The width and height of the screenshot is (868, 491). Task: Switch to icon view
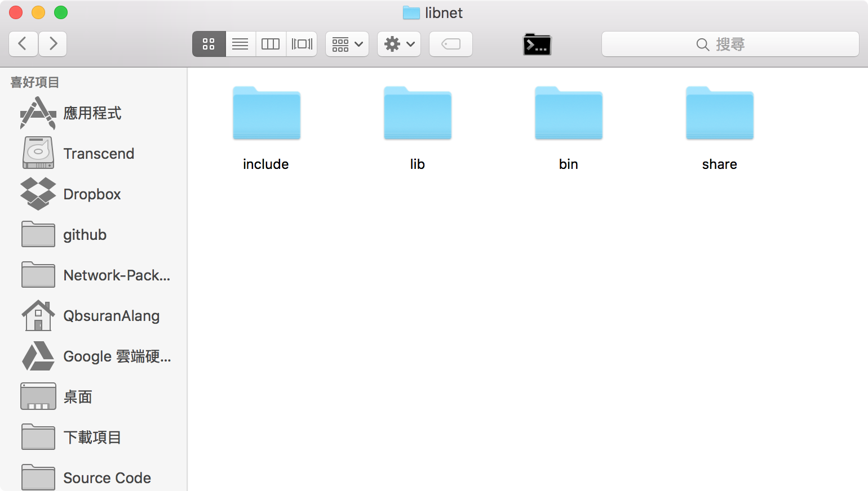click(x=209, y=44)
